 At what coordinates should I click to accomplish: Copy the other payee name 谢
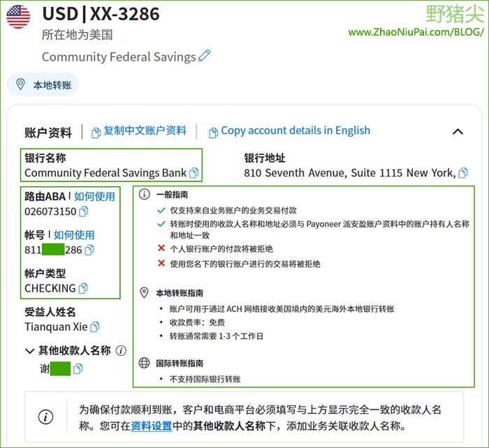pos(78,369)
